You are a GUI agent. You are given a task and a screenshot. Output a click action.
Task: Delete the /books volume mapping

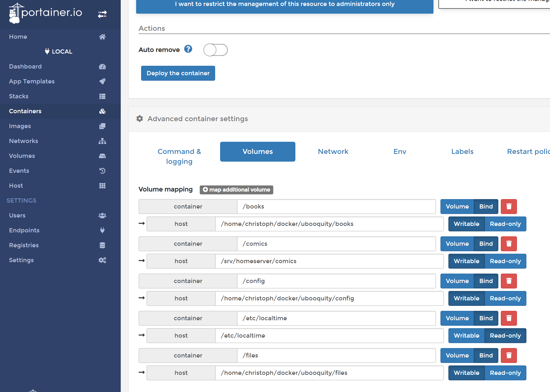point(509,206)
